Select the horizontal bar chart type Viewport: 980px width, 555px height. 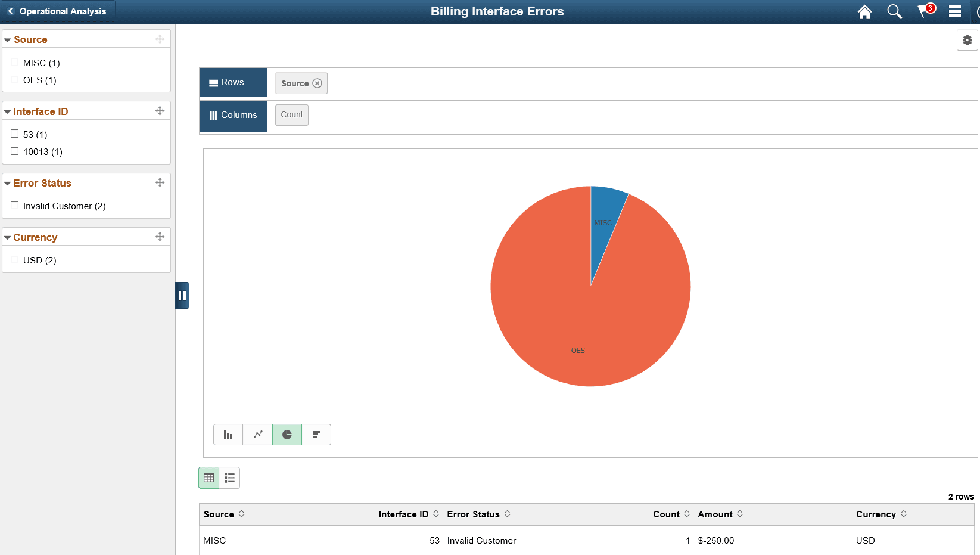click(x=316, y=435)
